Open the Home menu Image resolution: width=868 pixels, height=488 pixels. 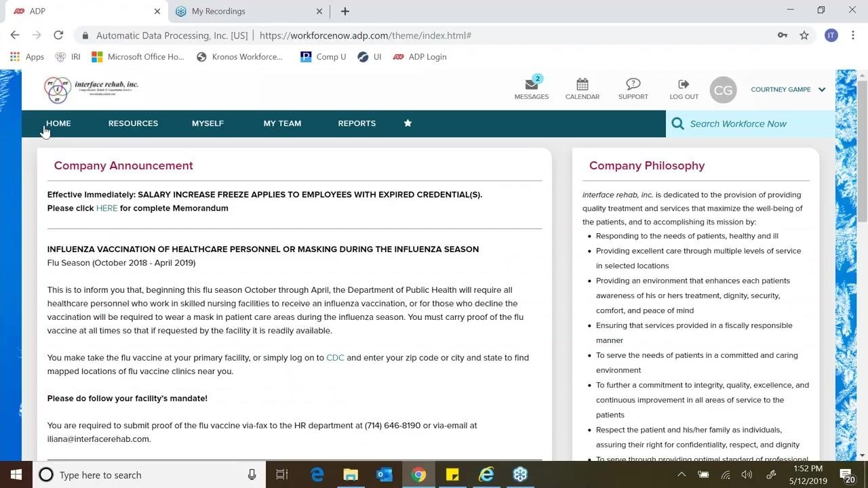coord(58,123)
